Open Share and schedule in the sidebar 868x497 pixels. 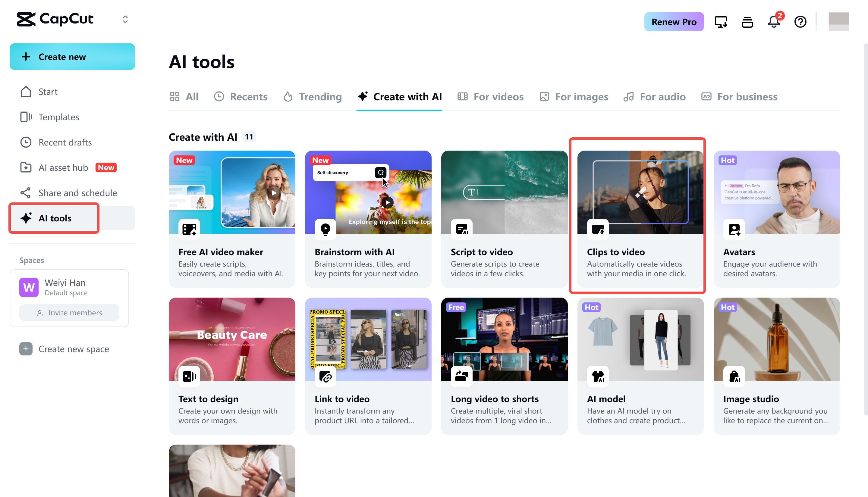(x=77, y=193)
